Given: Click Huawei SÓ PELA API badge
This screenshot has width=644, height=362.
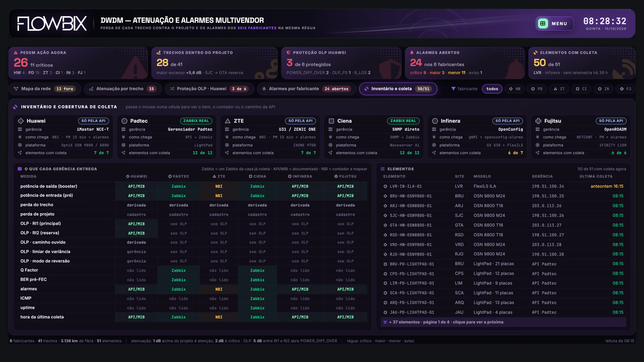Looking at the screenshot, I should pos(93,121).
